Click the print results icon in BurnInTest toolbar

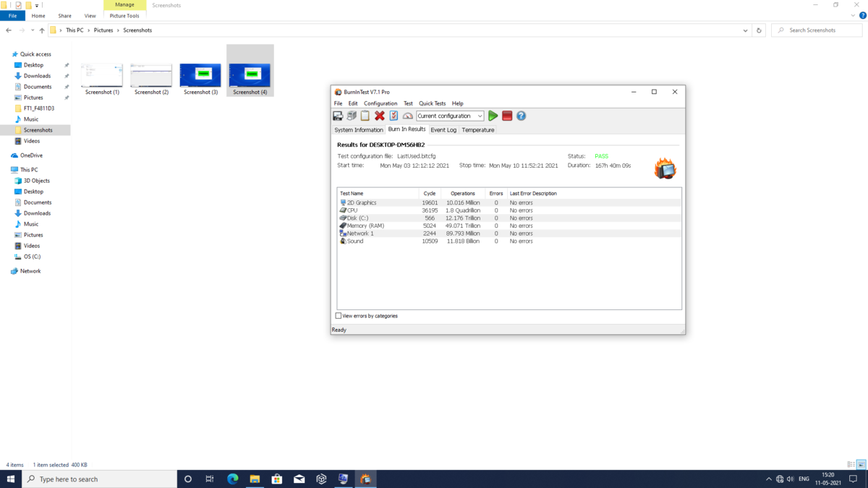(x=352, y=116)
